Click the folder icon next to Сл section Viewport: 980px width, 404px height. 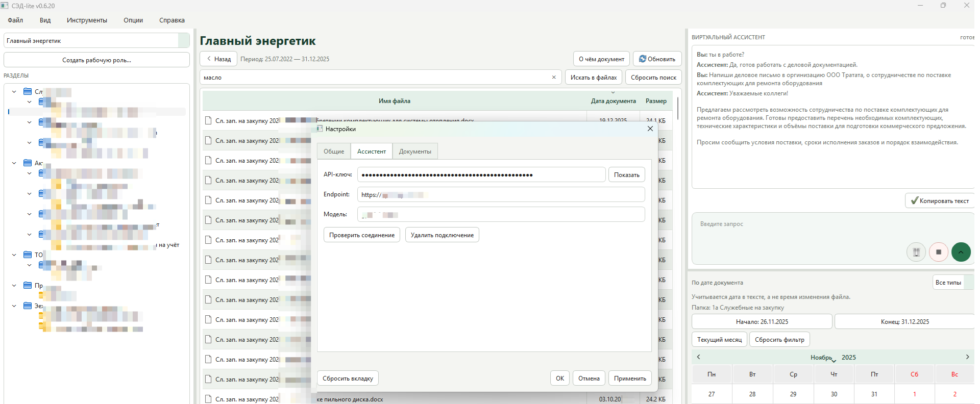click(x=28, y=92)
